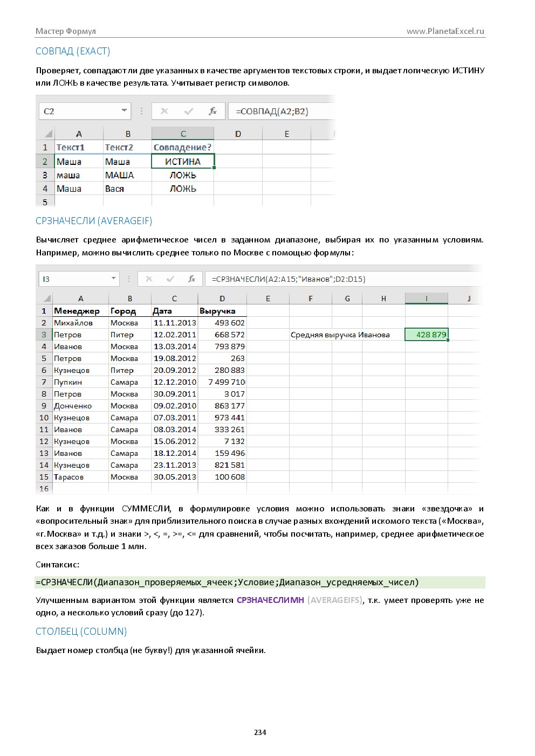Click the Выручка column header cell

point(222,311)
